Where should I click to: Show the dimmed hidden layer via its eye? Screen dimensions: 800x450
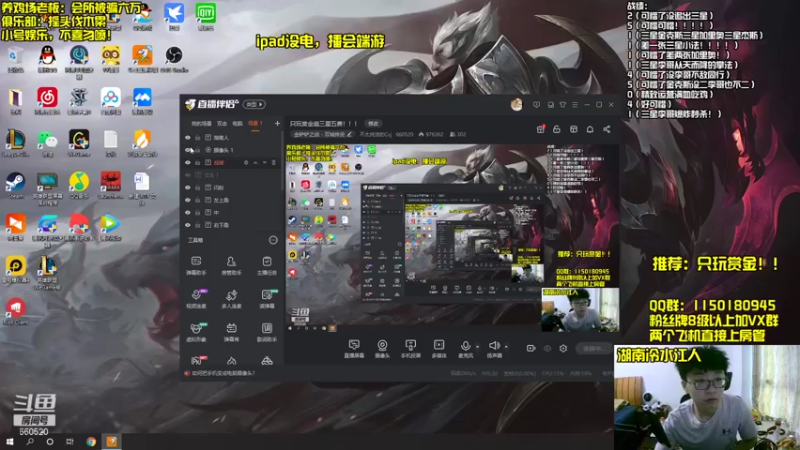coord(188,175)
